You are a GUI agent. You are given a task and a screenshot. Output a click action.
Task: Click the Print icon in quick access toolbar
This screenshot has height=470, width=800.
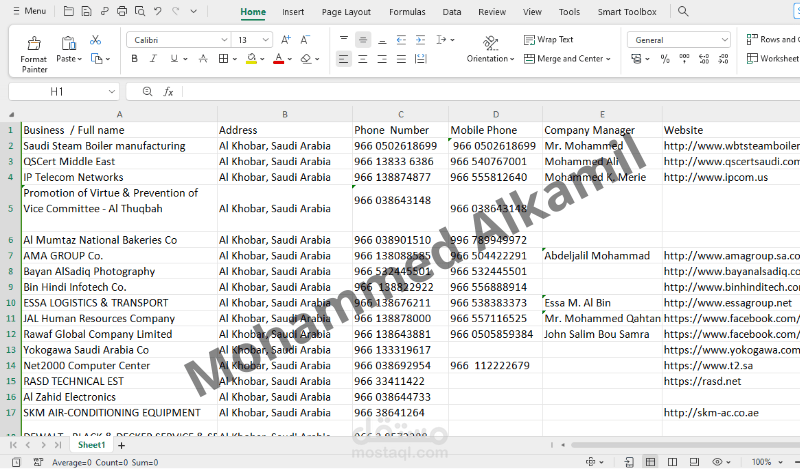121,11
